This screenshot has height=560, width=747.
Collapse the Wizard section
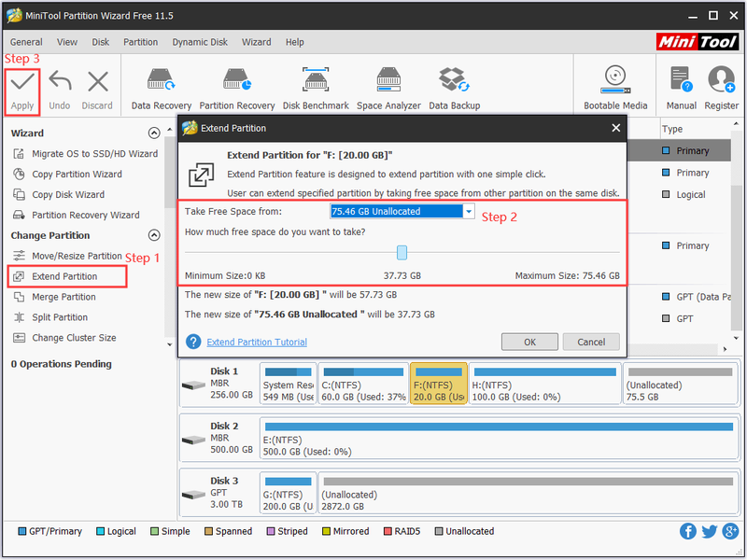click(154, 133)
